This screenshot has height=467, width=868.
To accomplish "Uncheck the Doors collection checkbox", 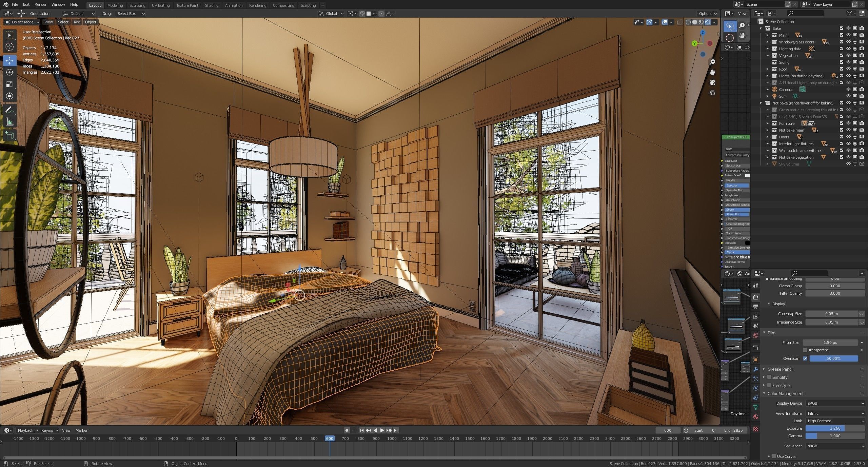I will pyautogui.click(x=842, y=137).
